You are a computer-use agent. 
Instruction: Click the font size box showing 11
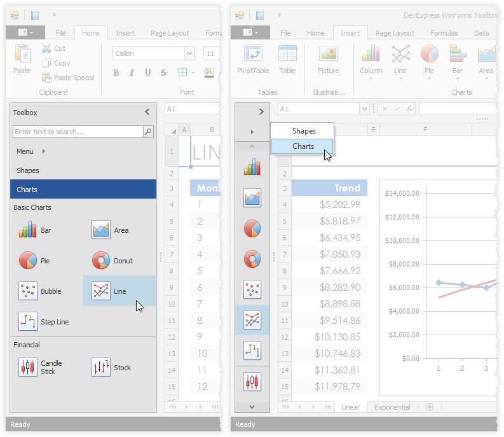211,53
